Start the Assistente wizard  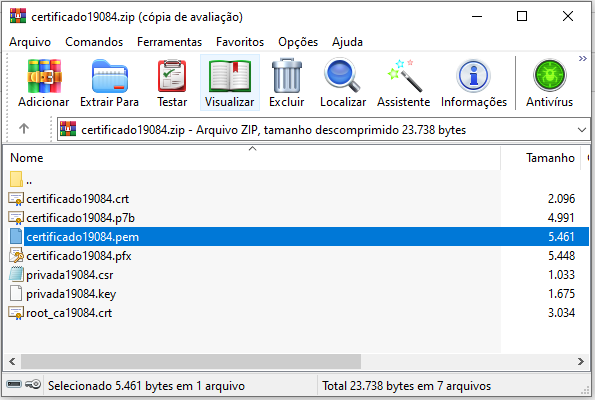[403, 83]
